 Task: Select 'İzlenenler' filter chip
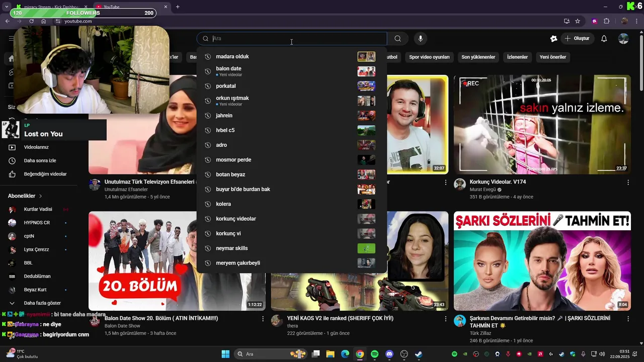(x=517, y=57)
